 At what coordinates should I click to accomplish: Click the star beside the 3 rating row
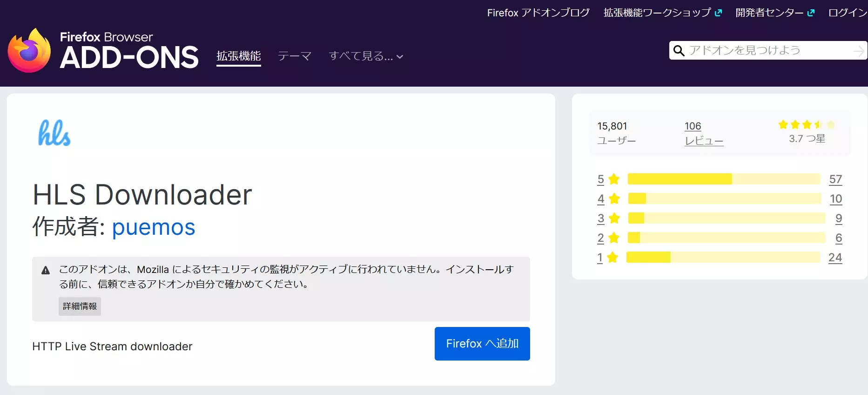(x=614, y=218)
